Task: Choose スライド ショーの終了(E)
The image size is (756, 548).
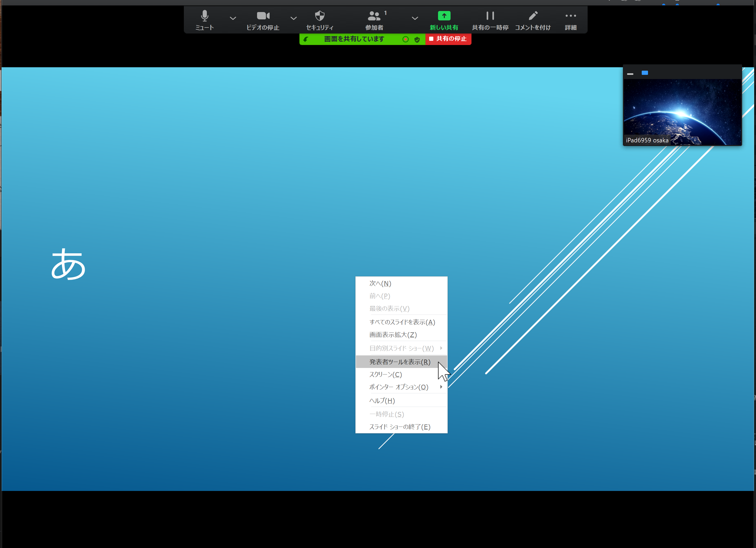Action: coord(401,427)
